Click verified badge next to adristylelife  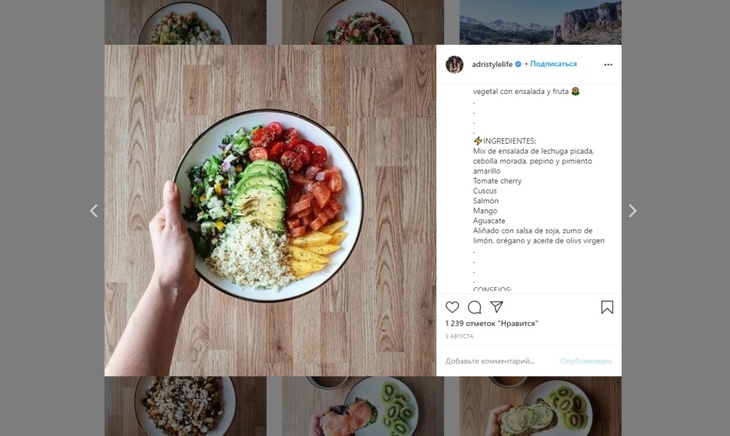(x=518, y=64)
